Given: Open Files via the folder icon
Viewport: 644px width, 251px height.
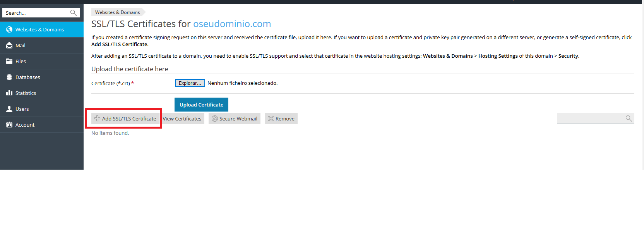Looking at the screenshot, I should coord(9,61).
